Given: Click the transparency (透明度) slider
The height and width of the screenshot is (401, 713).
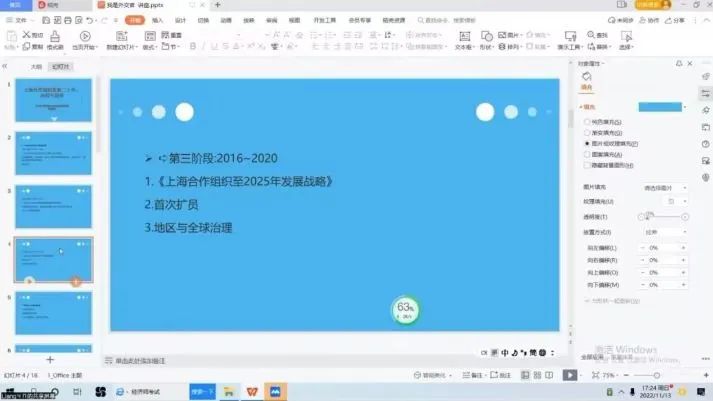Looking at the screenshot, I should (662, 216).
